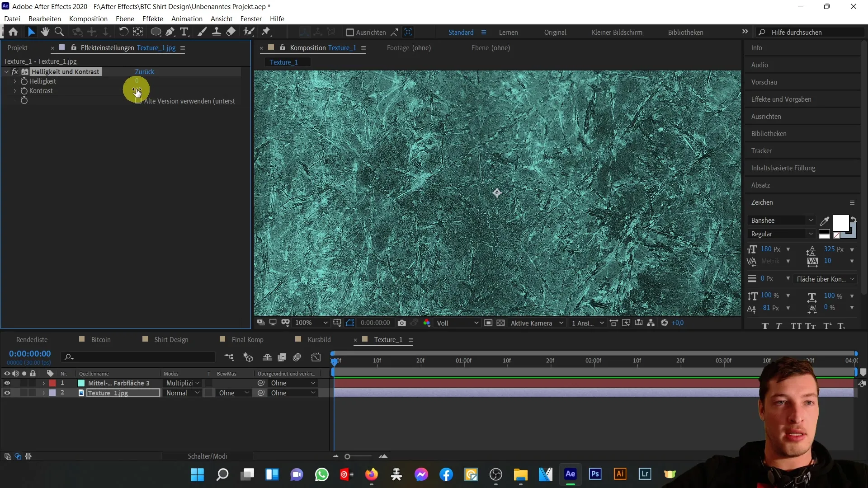
Task: Open the Multiplizi blending mode dropdown
Action: click(183, 383)
